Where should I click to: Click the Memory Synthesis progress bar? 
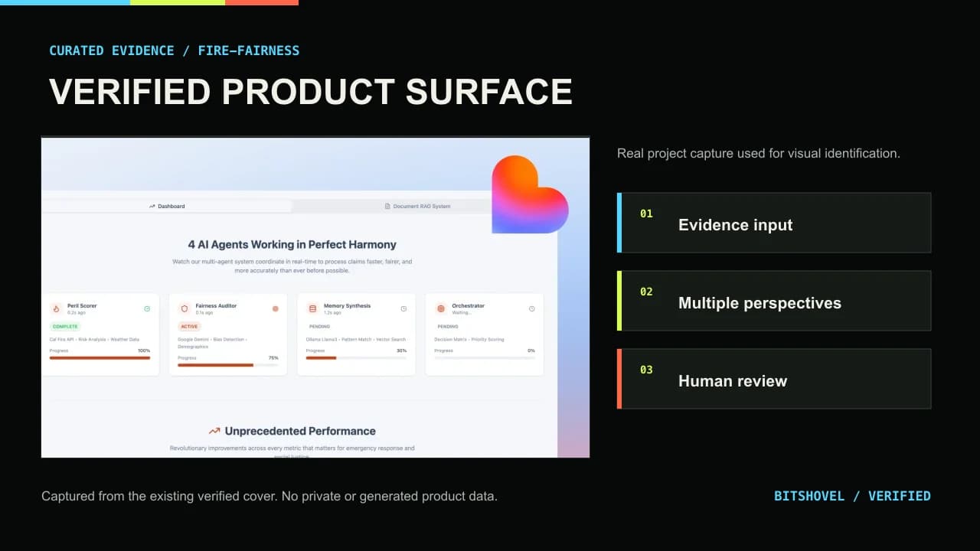click(356, 357)
